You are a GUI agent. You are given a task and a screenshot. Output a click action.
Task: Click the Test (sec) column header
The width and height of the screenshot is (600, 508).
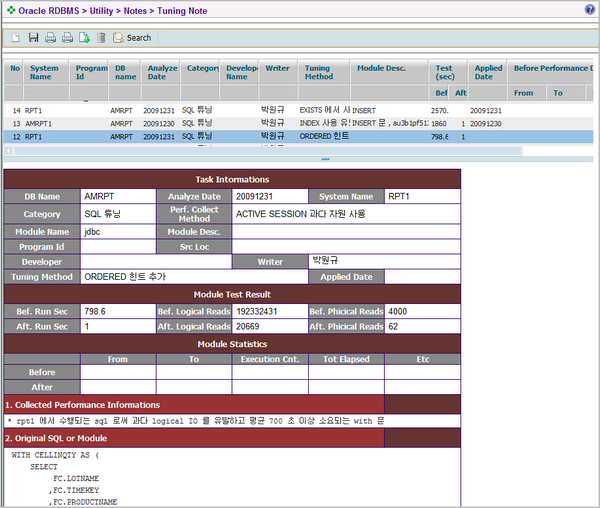pos(448,72)
